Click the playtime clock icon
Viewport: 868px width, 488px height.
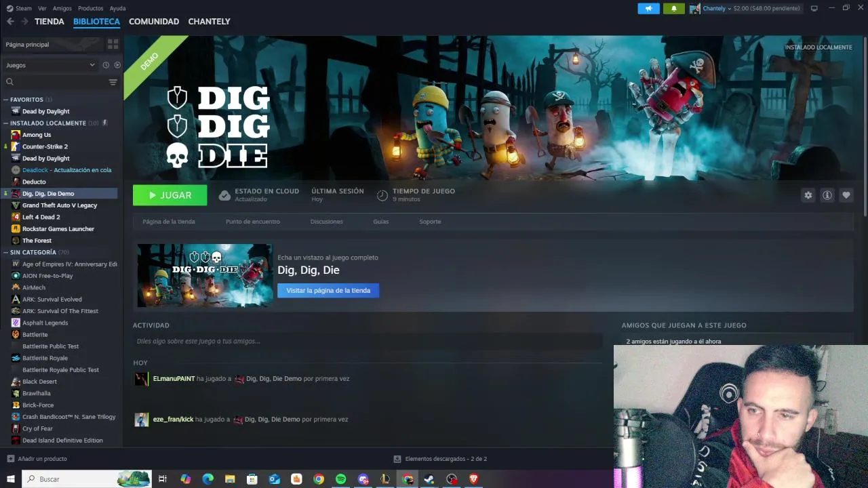382,196
